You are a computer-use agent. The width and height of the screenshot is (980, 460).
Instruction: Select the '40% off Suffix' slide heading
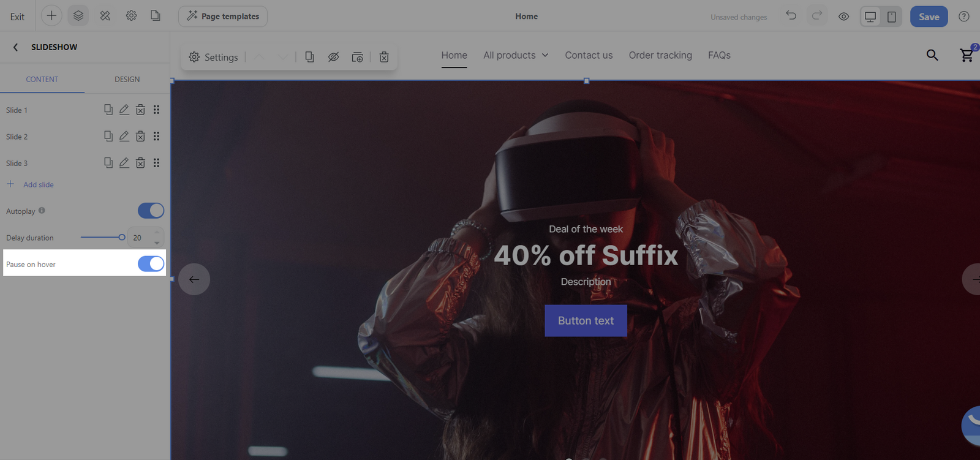(x=586, y=255)
